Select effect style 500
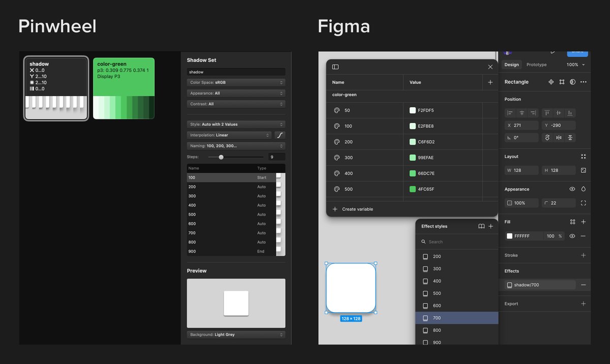610x364 pixels. click(x=456, y=293)
